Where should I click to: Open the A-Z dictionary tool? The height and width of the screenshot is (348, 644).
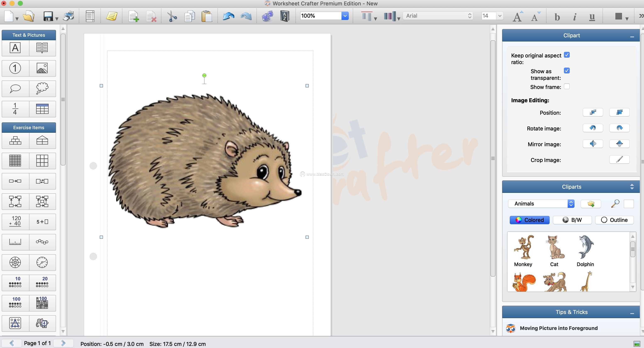click(284, 16)
